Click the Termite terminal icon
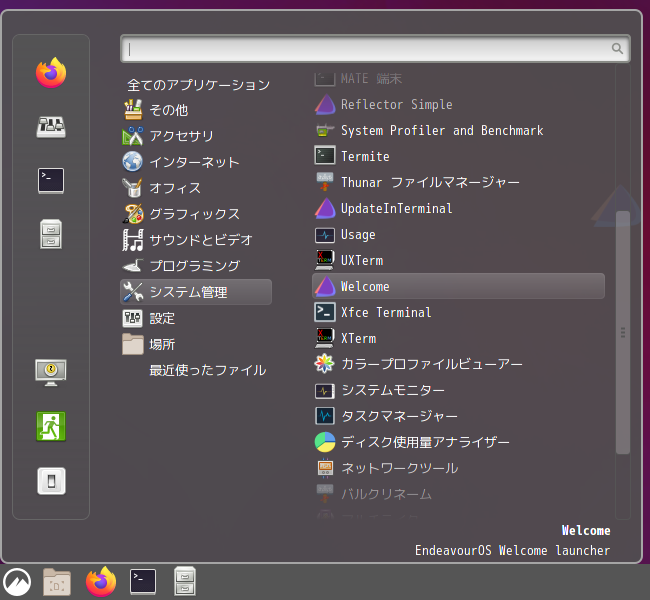Image resolution: width=650 pixels, height=600 pixels. point(325,156)
